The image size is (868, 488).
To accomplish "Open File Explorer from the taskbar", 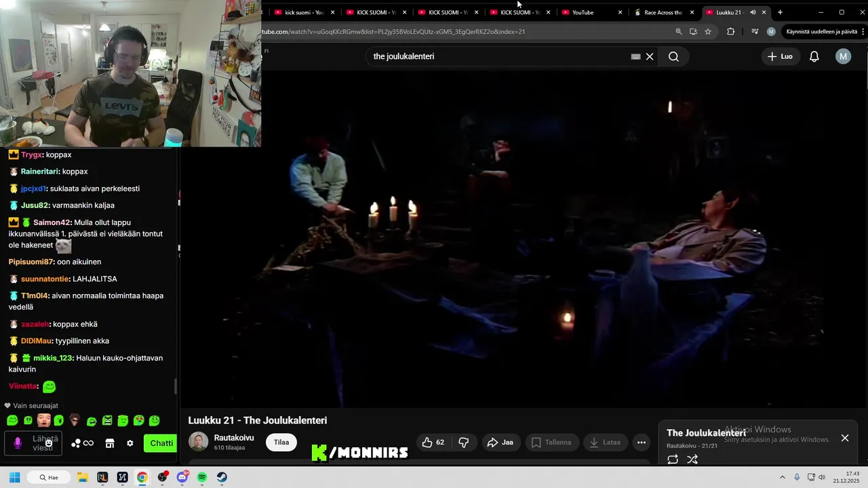I will pyautogui.click(x=82, y=477).
